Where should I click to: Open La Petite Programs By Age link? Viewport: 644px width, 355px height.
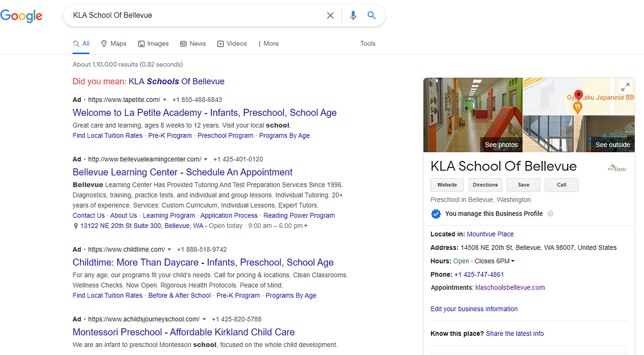point(284,136)
